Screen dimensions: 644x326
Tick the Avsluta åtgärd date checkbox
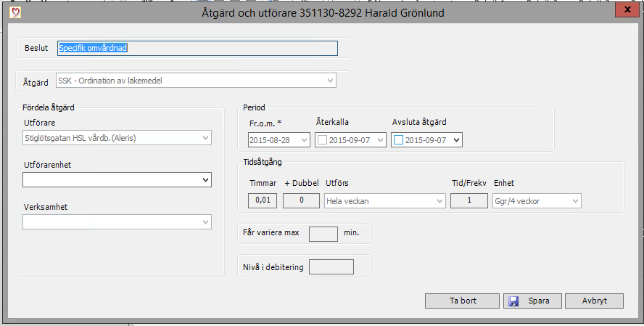(x=398, y=140)
